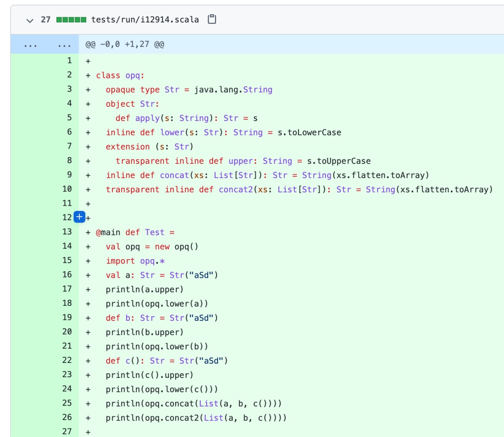Select line number 2

click(69, 75)
